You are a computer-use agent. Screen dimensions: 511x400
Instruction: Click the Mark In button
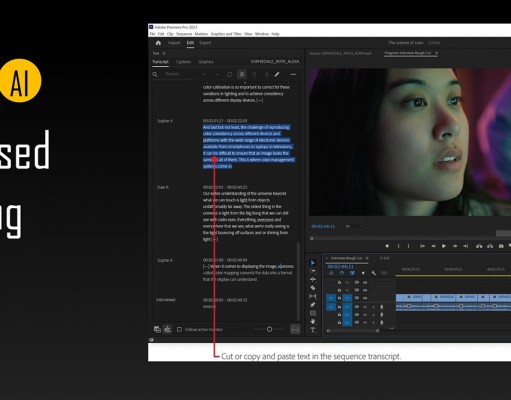click(x=398, y=246)
